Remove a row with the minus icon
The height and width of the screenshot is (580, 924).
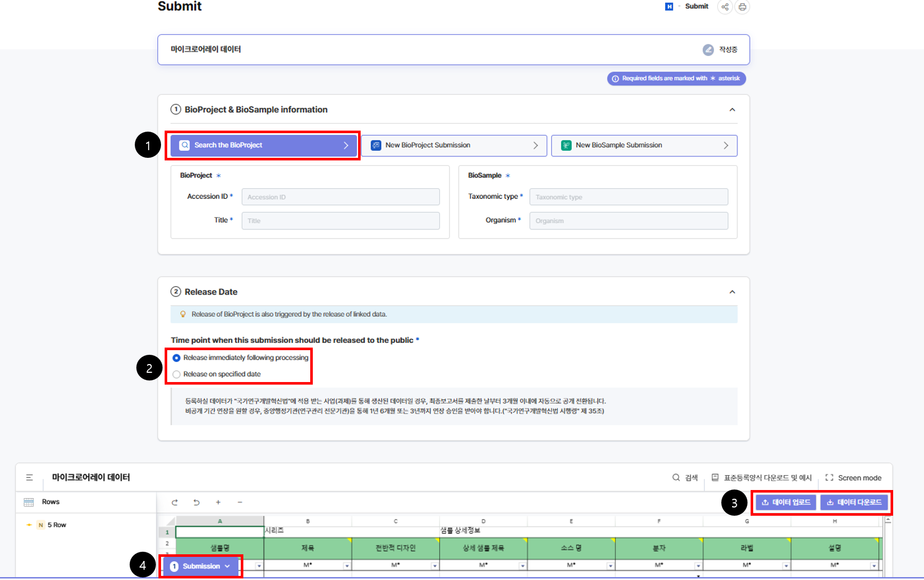point(240,502)
